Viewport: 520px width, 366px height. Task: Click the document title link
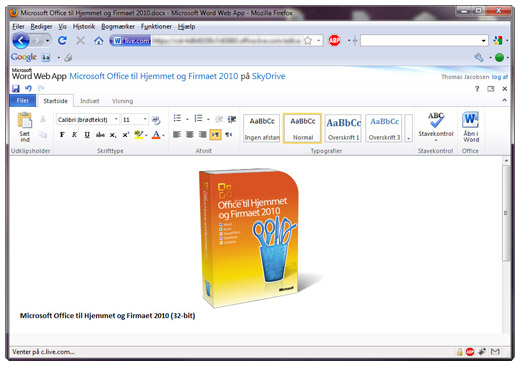[154, 76]
